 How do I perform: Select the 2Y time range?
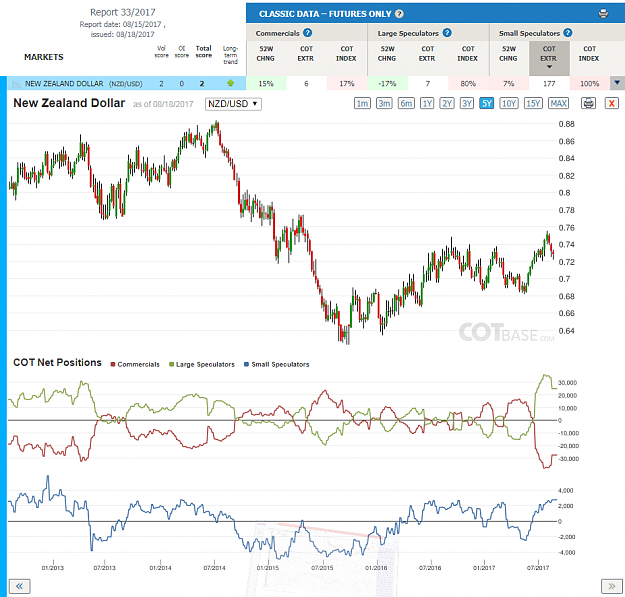coord(447,104)
